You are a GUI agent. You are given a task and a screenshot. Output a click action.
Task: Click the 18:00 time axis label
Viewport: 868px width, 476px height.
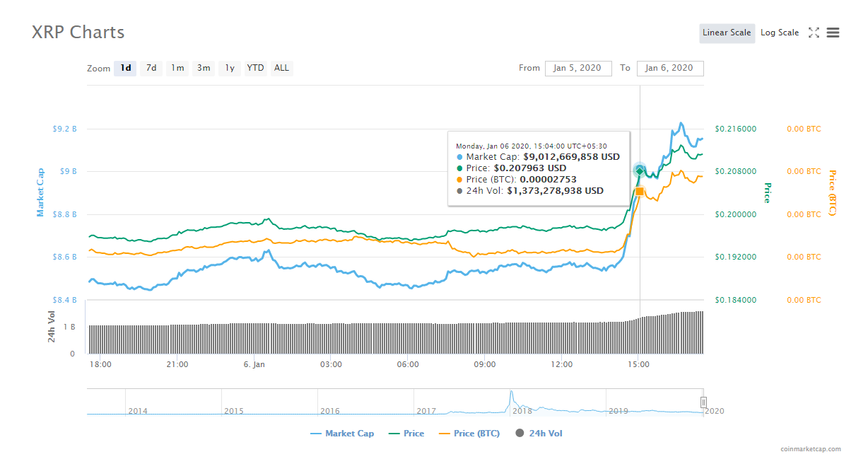pyautogui.click(x=100, y=365)
